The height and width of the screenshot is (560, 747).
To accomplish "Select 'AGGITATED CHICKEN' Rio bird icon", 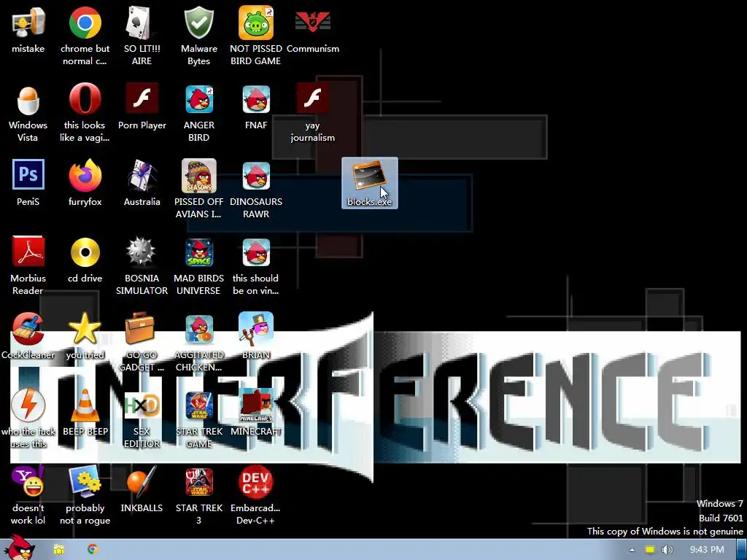I will click(198, 329).
